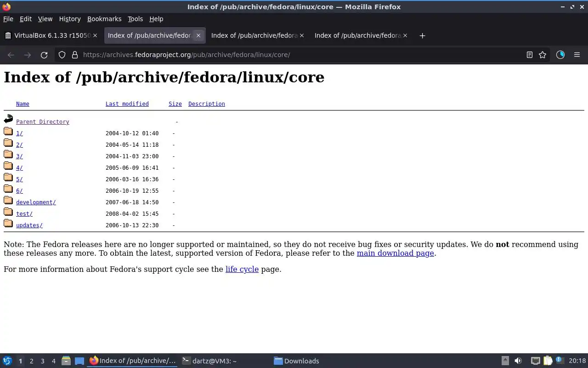Follow the life cycle link
Image resolution: width=588 pixels, height=368 pixels.
(x=242, y=269)
